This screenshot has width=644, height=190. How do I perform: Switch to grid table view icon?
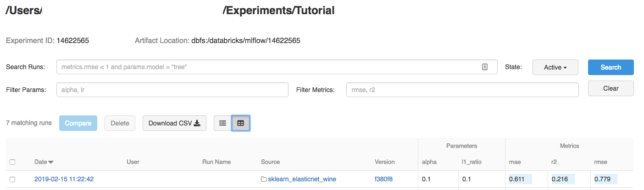coord(241,123)
